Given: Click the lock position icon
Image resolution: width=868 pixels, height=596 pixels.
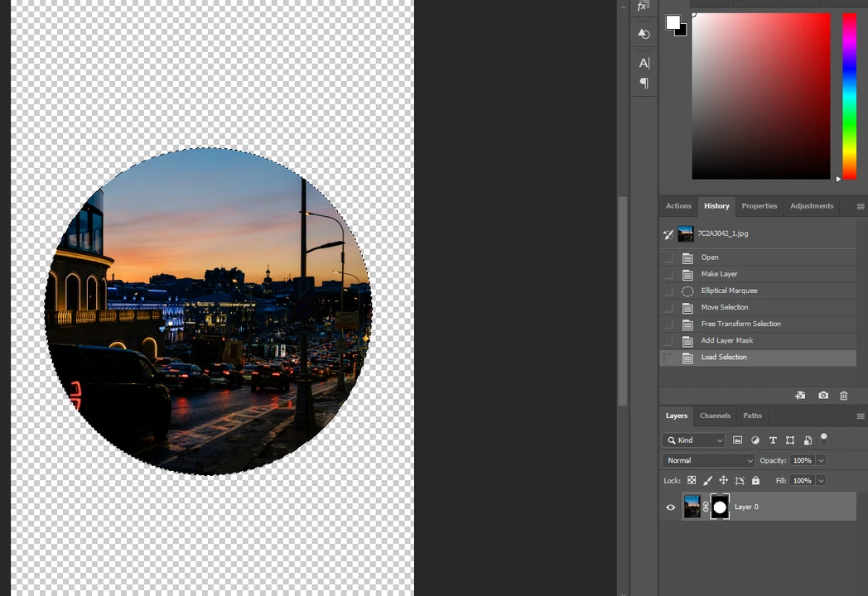Looking at the screenshot, I should tap(723, 480).
